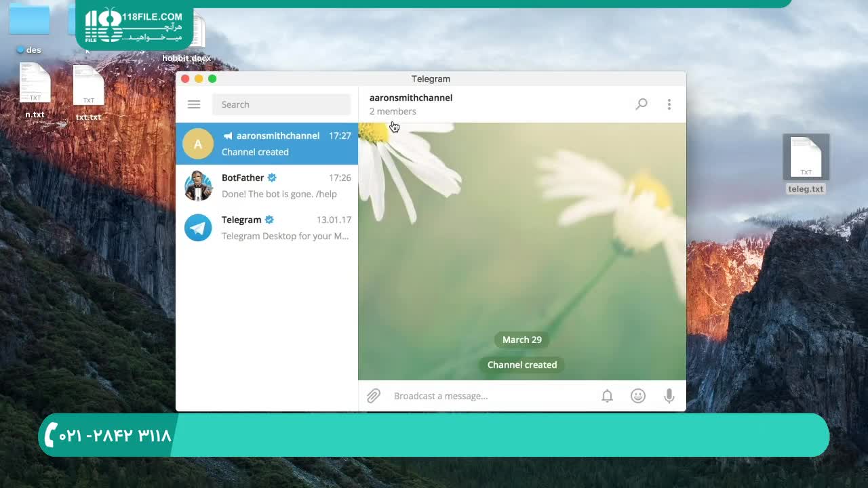Select the aaronsmithchannel chat entry
Image resolution: width=868 pixels, height=488 pixels.
point(285,144)
